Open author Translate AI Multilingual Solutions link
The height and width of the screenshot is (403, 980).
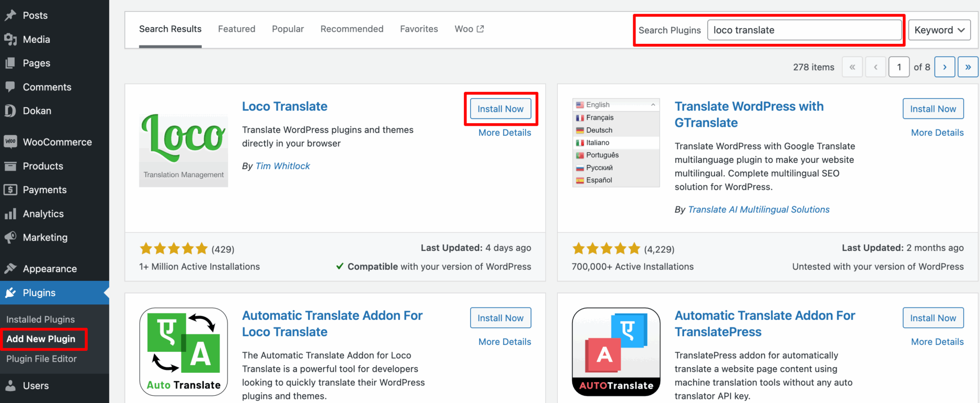coord(759,209)
